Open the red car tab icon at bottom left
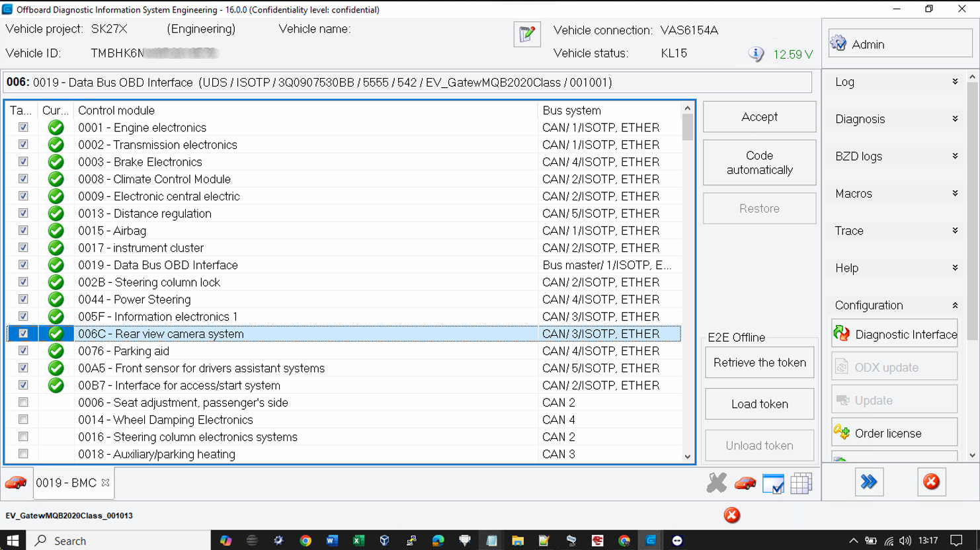980x550 pixels. coord(16,483)
